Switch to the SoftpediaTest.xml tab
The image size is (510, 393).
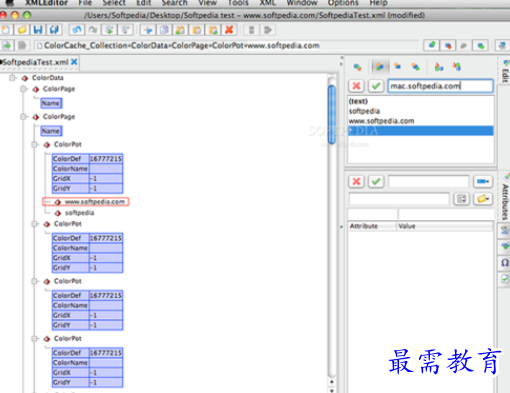coord(35,62)
